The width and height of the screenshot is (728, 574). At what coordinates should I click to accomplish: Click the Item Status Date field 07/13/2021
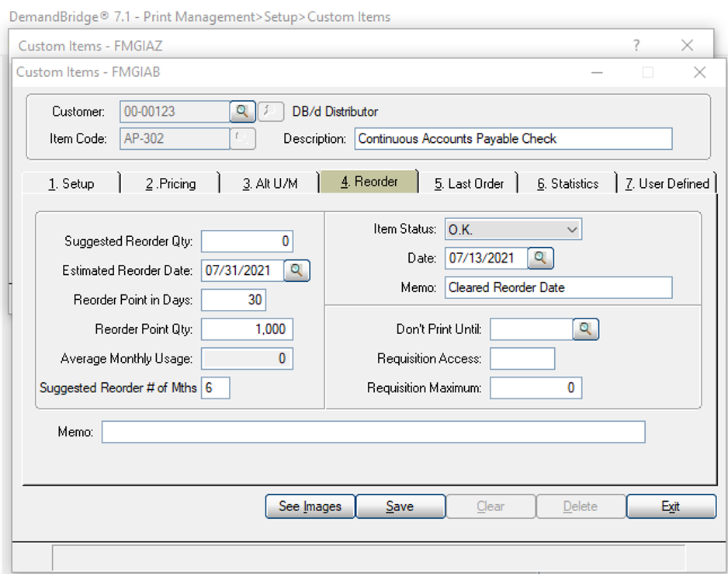pos(486,258)
